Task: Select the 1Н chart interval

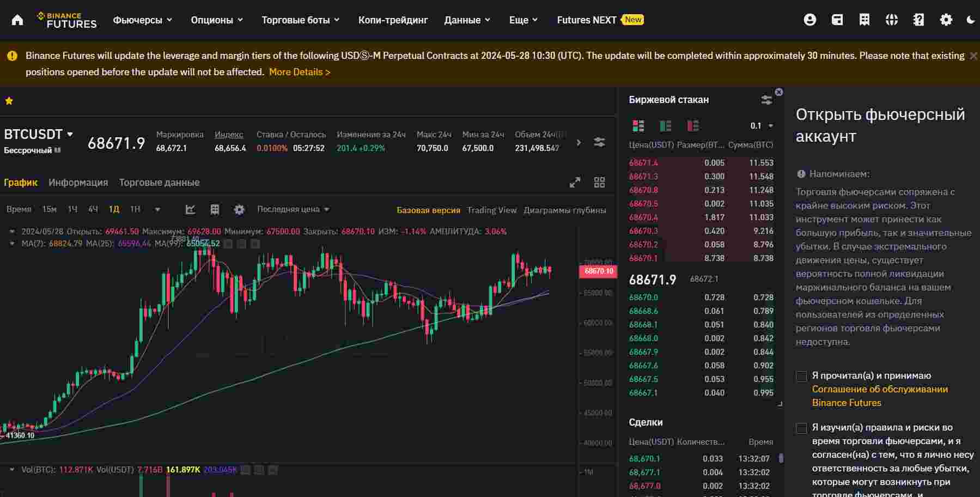Action: (x=135, y=209)
